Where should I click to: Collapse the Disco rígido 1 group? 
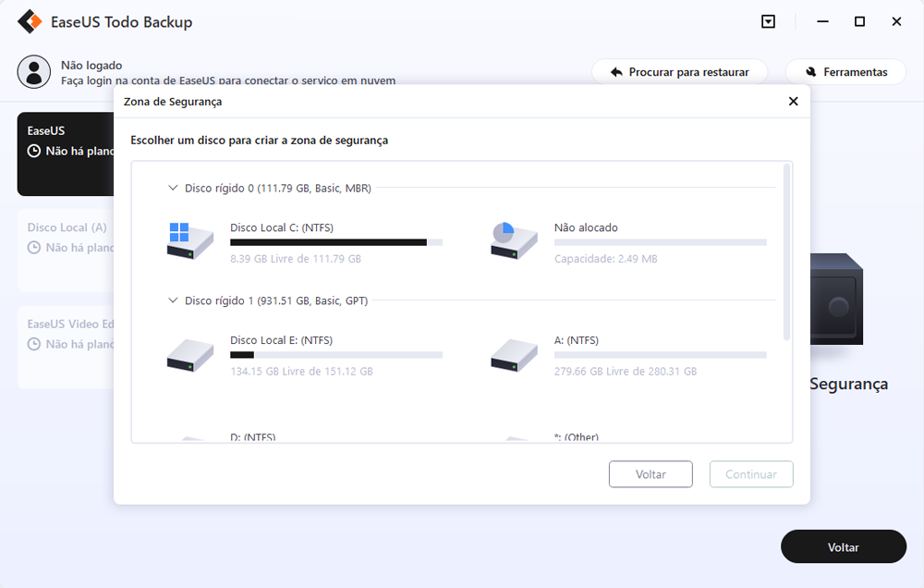(172, 300)
